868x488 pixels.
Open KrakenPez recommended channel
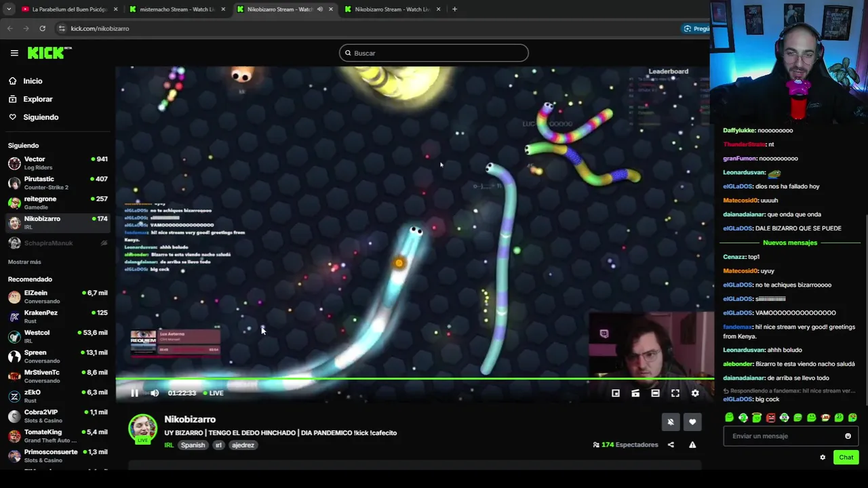tap(58, 317)
